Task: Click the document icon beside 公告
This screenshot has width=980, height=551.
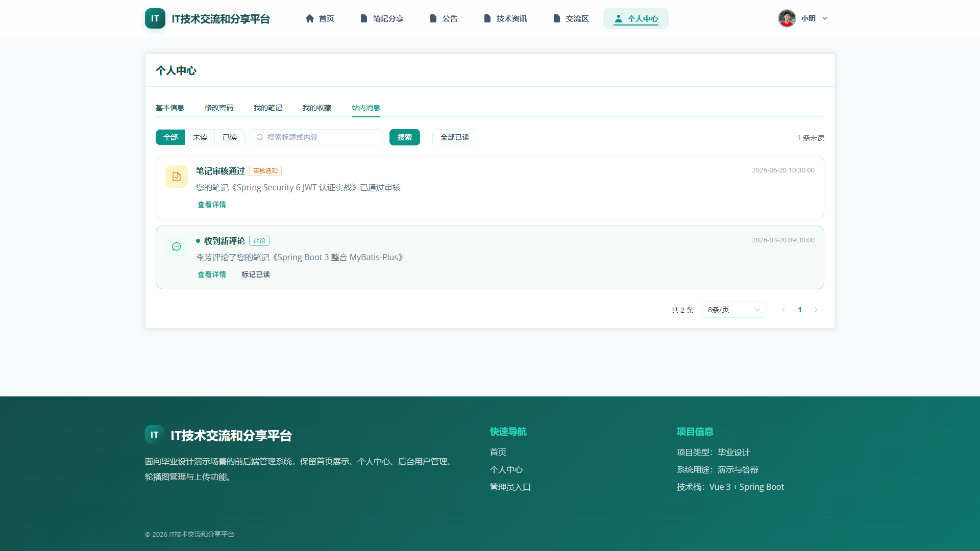Action: [433, 18]
